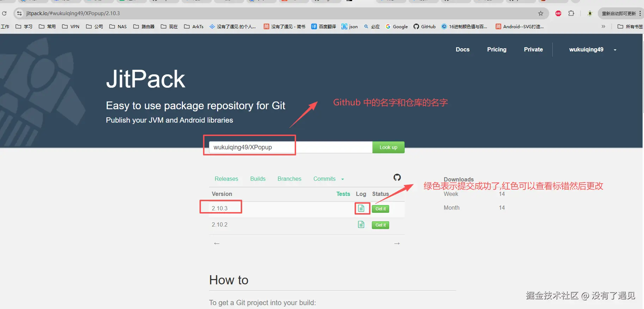Open the 16进制颜色值 bookmark
This screenshot has width=644, height=309.
(464, 26)
